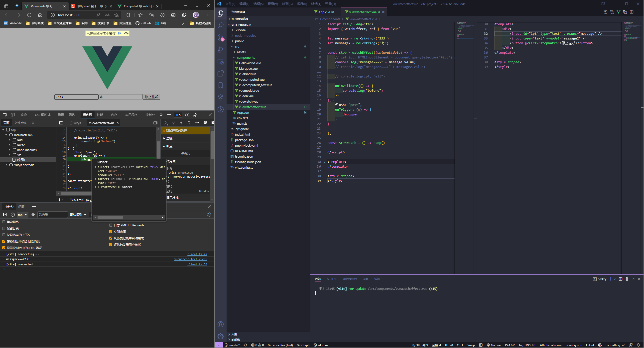Open Remote Explorer in VS Code activity bar
This screenshot has height=348, width=644.
[x=221, y=62]
